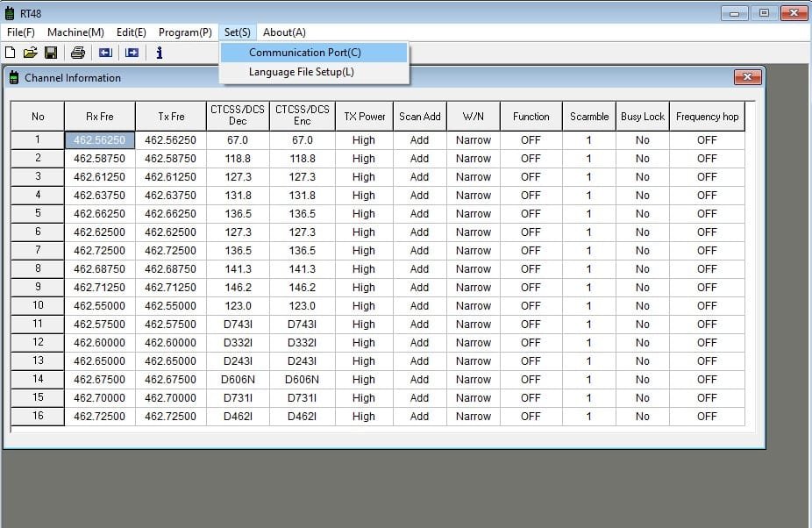The image size is (812, 528).
Task: Click the write-to-radio right arrow icon
Action: click(132, 53)
